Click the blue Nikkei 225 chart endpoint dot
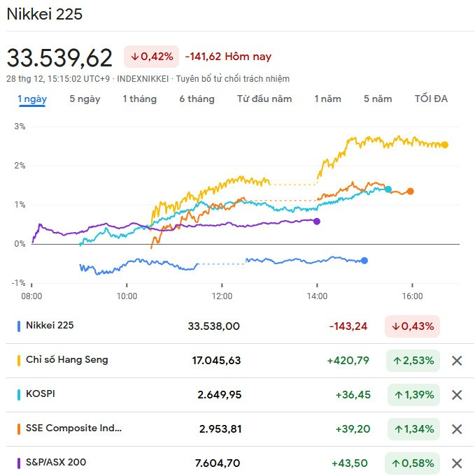 pos(364,261)
